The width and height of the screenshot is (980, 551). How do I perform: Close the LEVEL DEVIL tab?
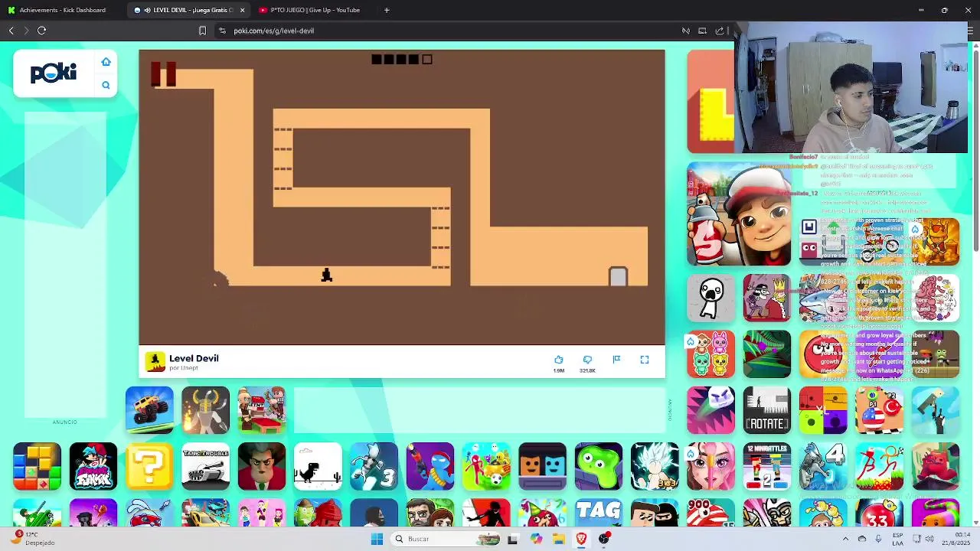coord(243,10)
